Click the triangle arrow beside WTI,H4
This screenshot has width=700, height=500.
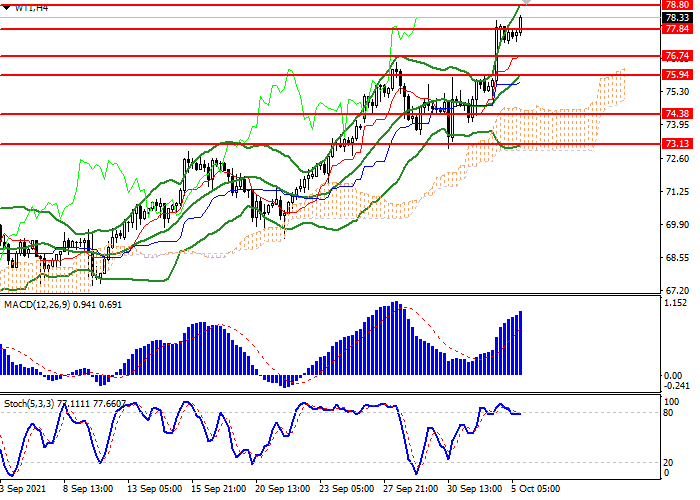pos(6,7)
